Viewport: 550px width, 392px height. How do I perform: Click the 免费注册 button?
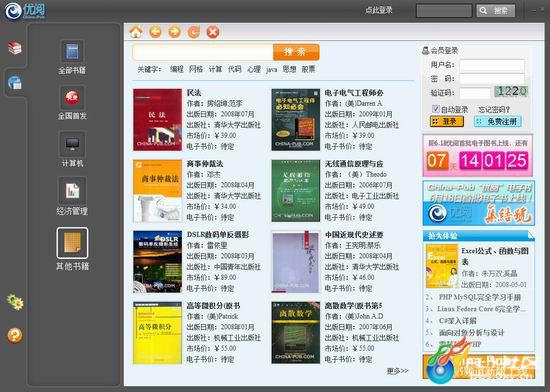pyautogui.click(x=498, y=121)
